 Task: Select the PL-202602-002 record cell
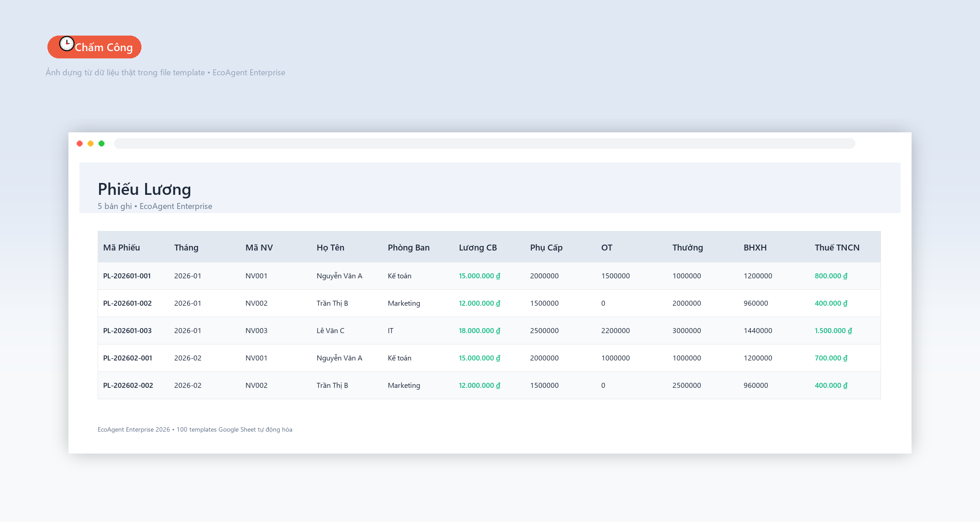click(x=128, y=385)
